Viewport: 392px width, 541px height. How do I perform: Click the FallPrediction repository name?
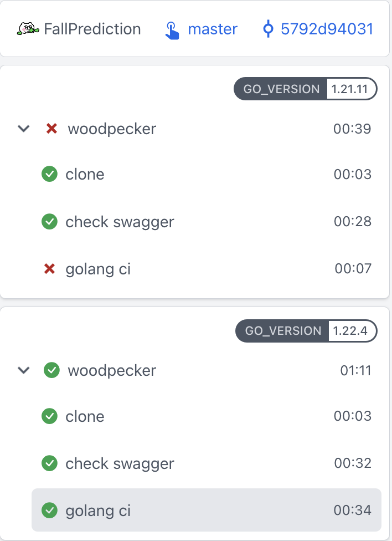click(x=92, y=29)
